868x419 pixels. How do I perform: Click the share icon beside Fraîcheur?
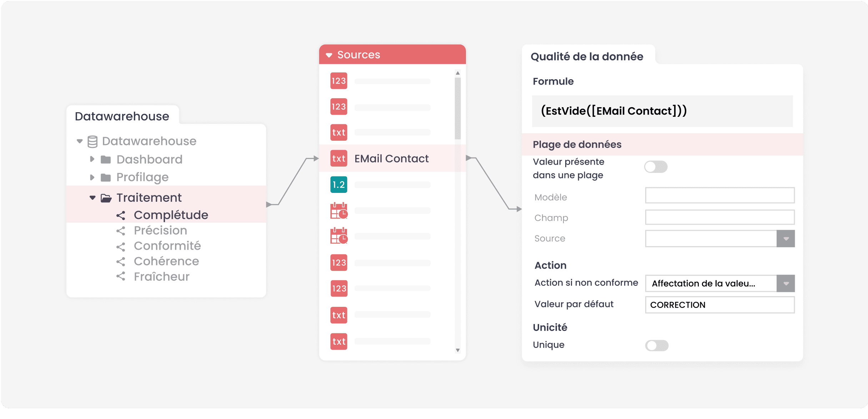point(121,276)
